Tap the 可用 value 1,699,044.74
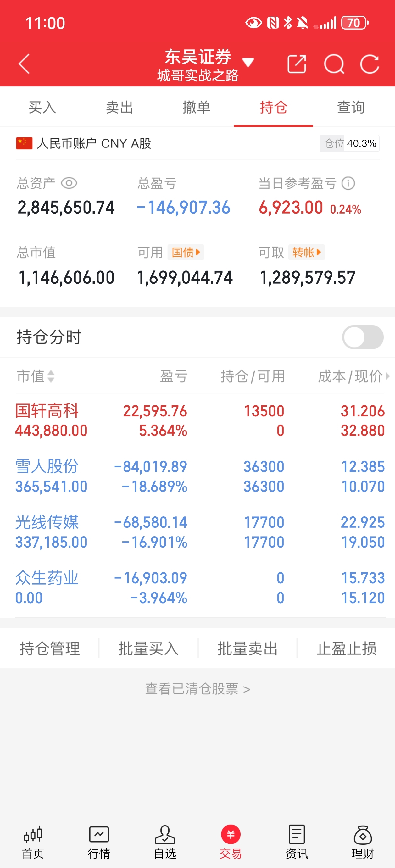Image resolution: width=395 pixels, height=868 pixels. [185, 277]
